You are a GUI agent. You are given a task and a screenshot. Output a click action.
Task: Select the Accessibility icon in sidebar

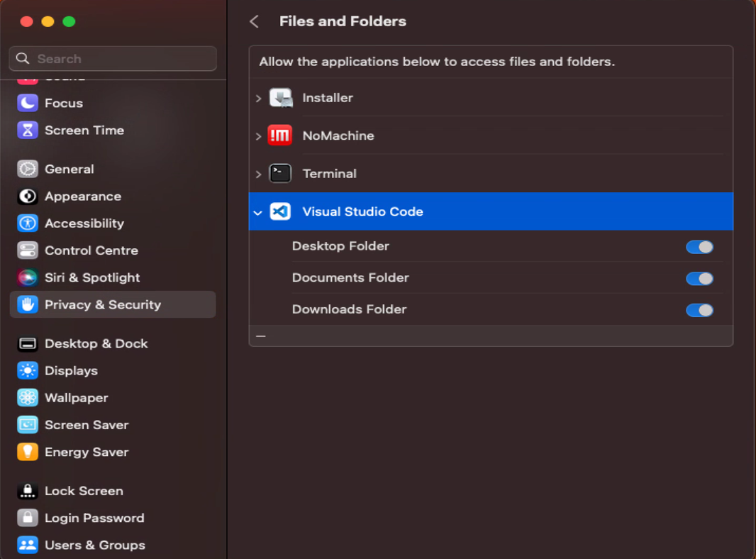click(28, 223)
